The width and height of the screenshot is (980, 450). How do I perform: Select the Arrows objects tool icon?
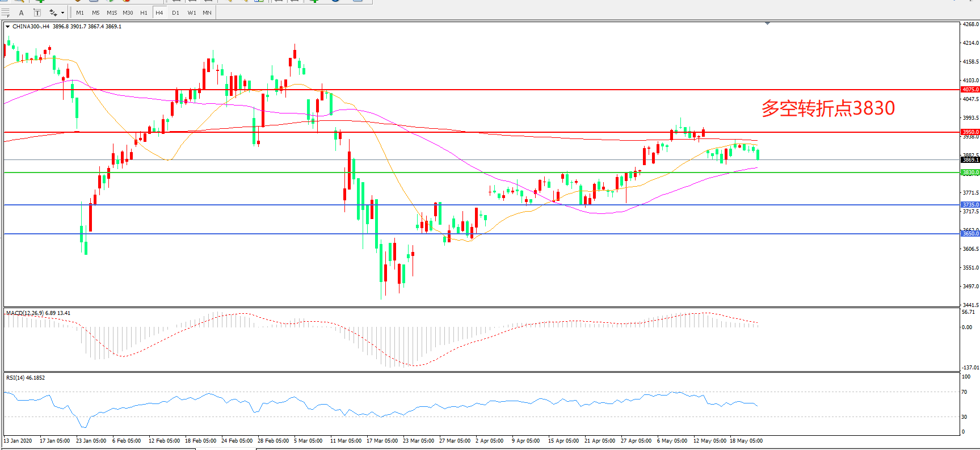(x=53, y=12)
